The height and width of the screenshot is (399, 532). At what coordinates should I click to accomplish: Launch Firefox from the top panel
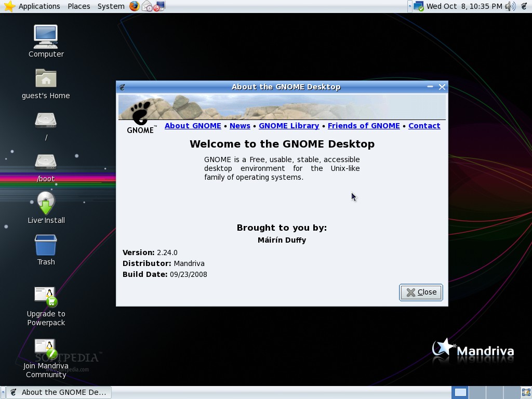(x=136, y=6)
